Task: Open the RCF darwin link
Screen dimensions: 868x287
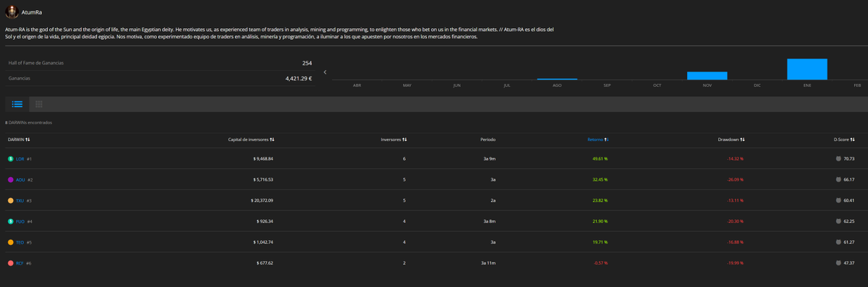Action: (20, 263)
